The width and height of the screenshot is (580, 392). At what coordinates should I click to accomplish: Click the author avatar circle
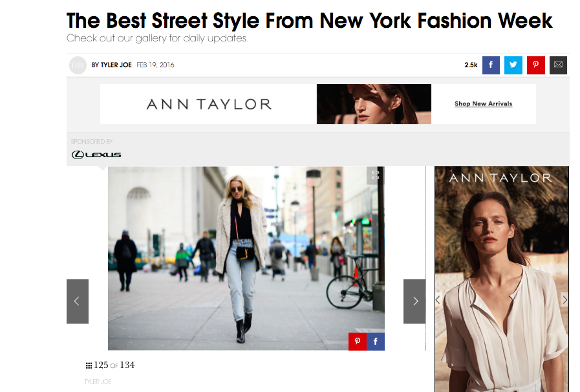pyautogui.click(x=78, y=65)
